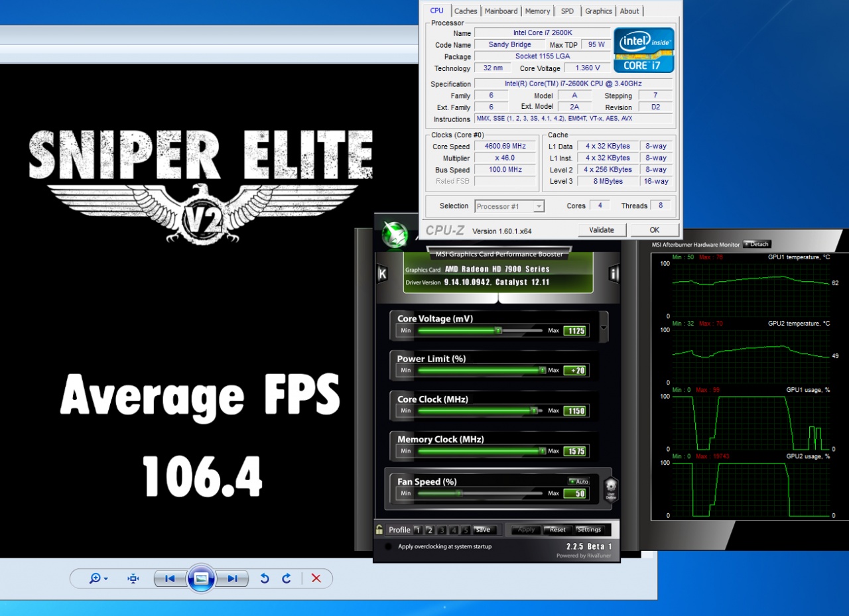Click the name field Intel Core i7 2600K
Image resolution: width=849 pixels, height=616 pixels.
[x=542, y=32]
